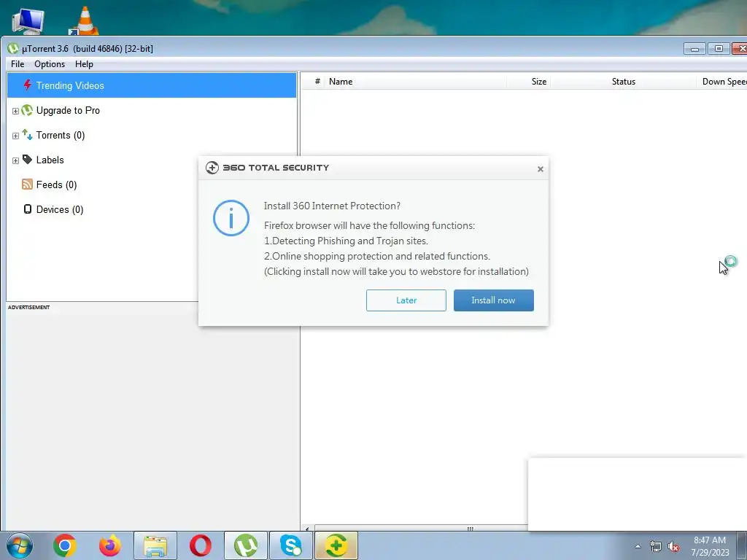Close the 360 Total Security dialog
The image size is (747, 560).
[x=541, y=169]
